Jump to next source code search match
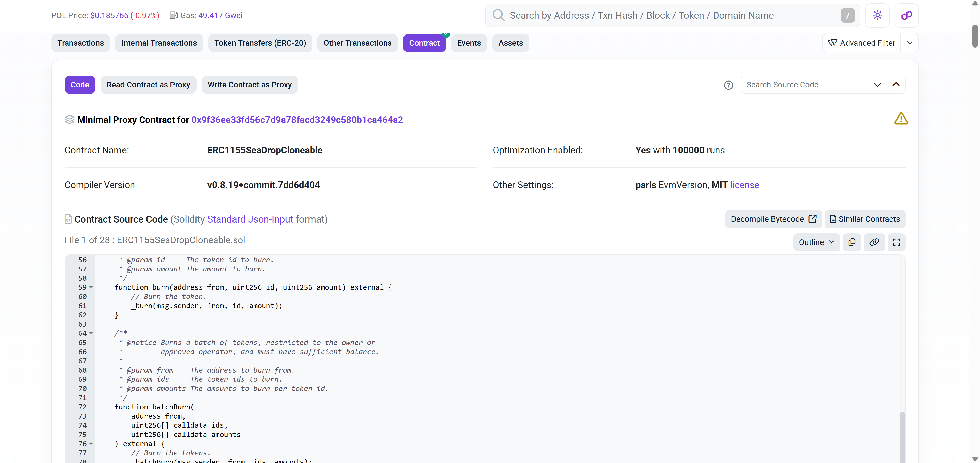The width and height of the screenshot is (980, 463). point(877,85)
